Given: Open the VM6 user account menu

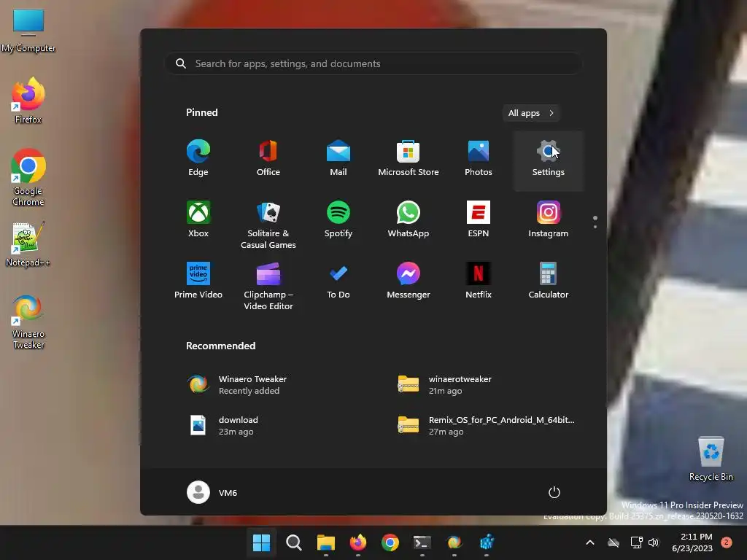Looking at the screenshot, I should click(x=212, y=492).
